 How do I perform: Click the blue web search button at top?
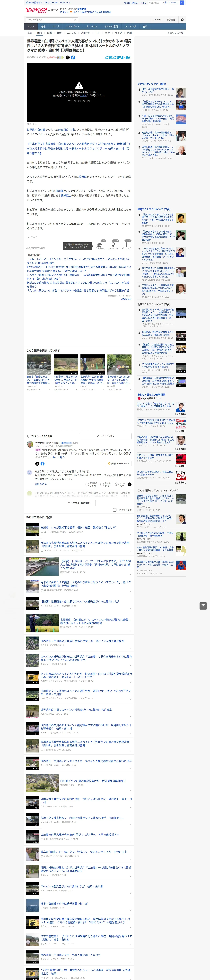pyautogui.click(x=182, y=3)
